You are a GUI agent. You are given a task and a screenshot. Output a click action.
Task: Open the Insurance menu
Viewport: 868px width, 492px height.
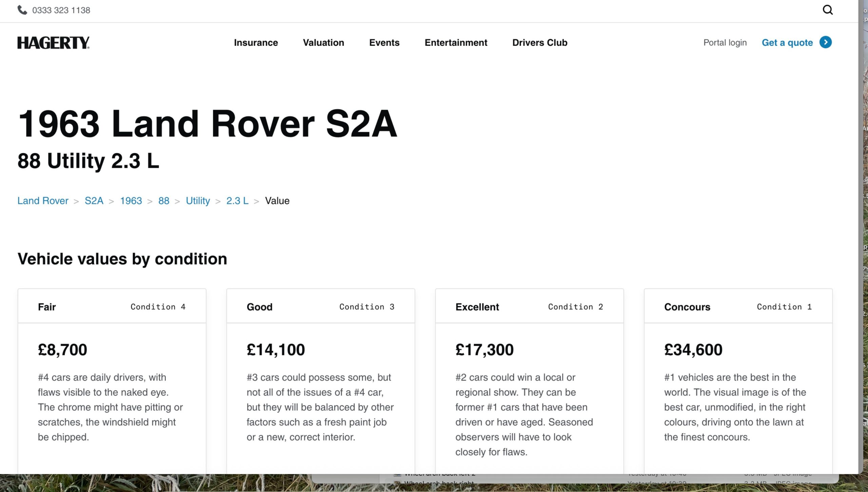point(256,43)
